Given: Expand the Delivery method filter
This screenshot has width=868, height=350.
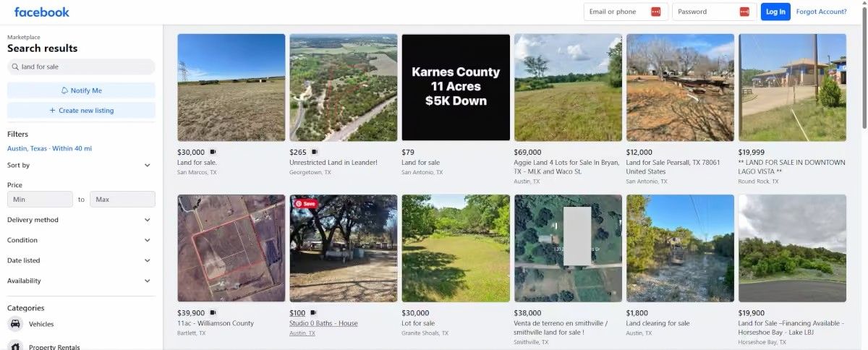Looking at the screenshot, I should pyautogui.click(x=147, y=220).
